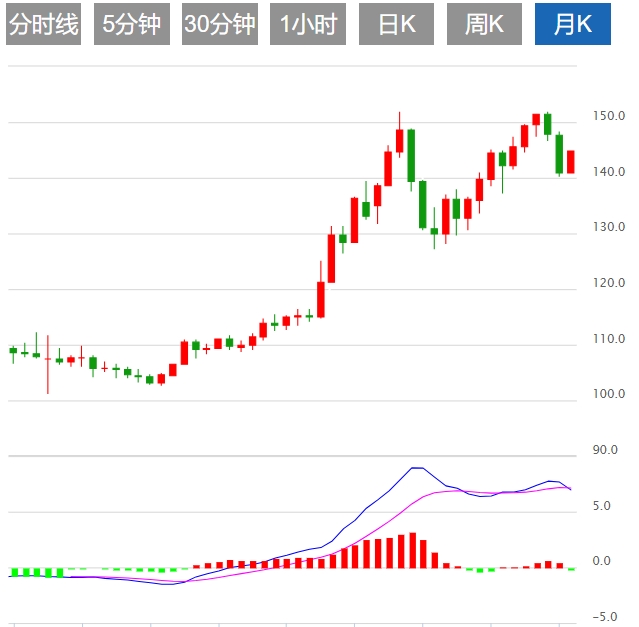The image size is (639, 627).
Task: Switch chart to 1小时 view
Action: (x=307, y=25)
